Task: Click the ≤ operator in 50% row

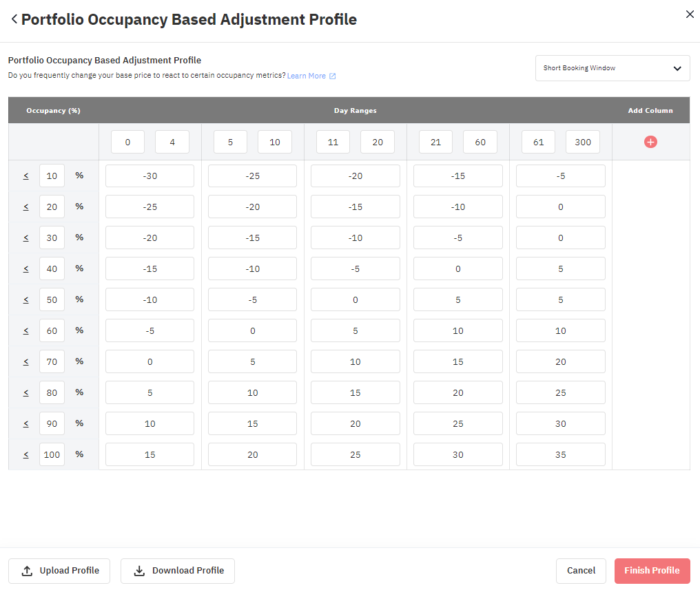Action: pos(26,299)
